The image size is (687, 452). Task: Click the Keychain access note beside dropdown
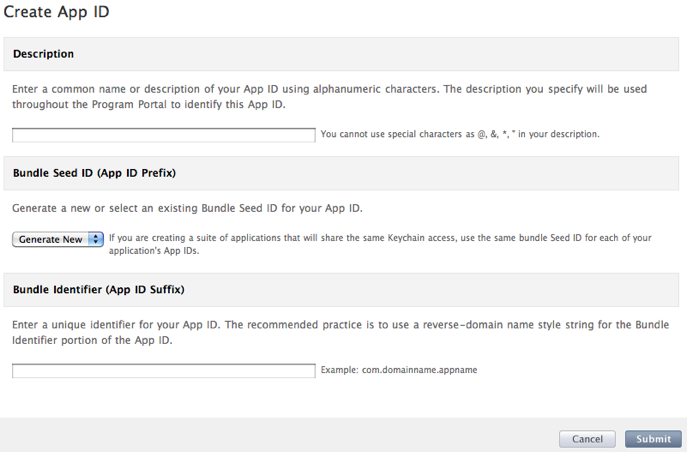(380, 244)
